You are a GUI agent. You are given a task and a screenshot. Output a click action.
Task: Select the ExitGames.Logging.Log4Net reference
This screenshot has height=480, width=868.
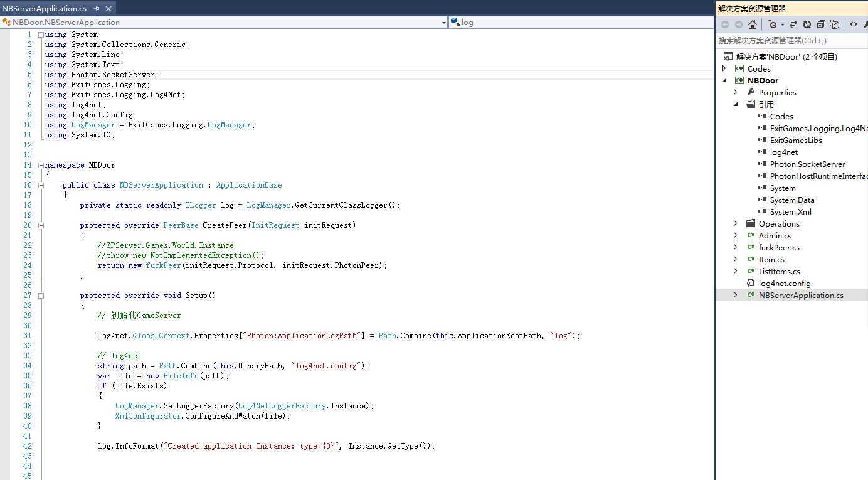818,128
